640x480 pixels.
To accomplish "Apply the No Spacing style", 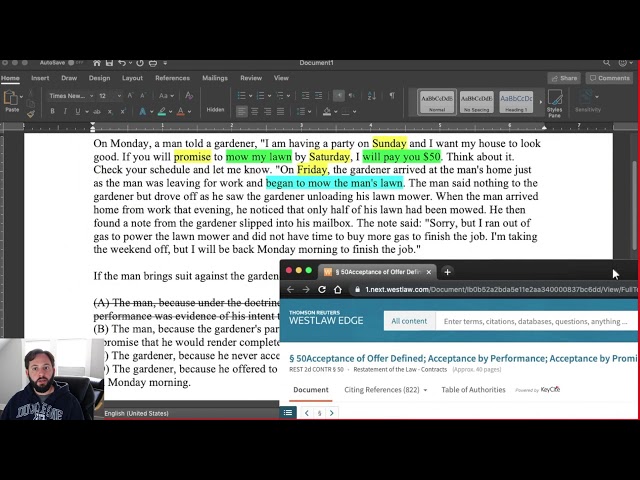I will 476,102.
